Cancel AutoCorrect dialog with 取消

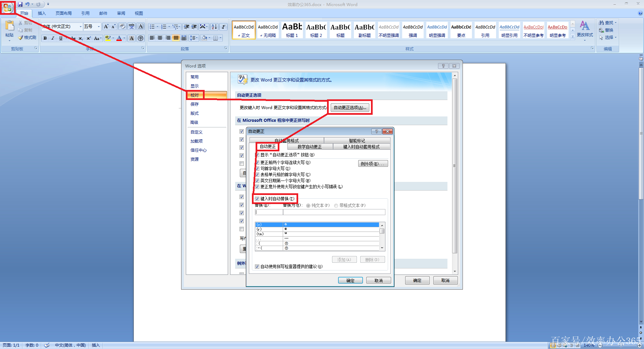pos(378,281)
